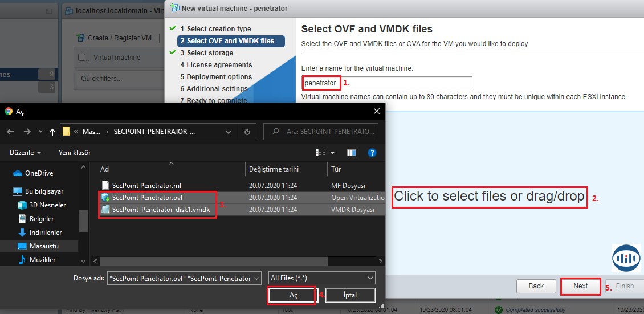Click the Next button in wizard
The width and height of the screenshot is (644, 314).
click(580, 286)
